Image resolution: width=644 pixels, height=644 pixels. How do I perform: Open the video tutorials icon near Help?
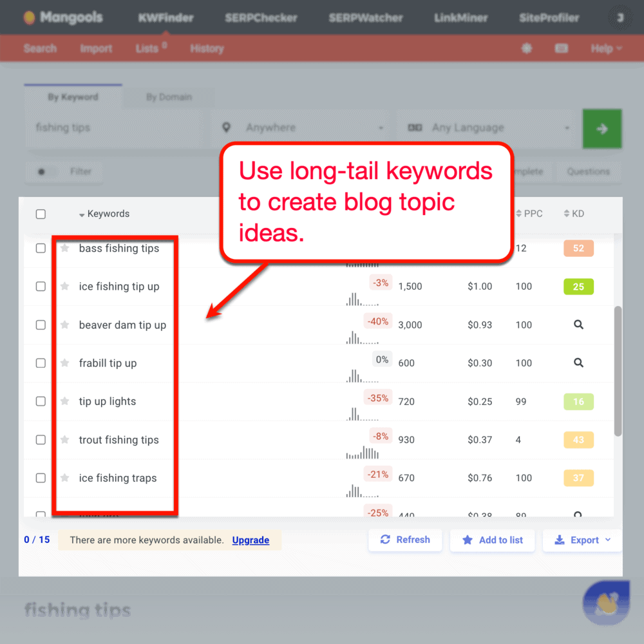[x=561, y=48]
